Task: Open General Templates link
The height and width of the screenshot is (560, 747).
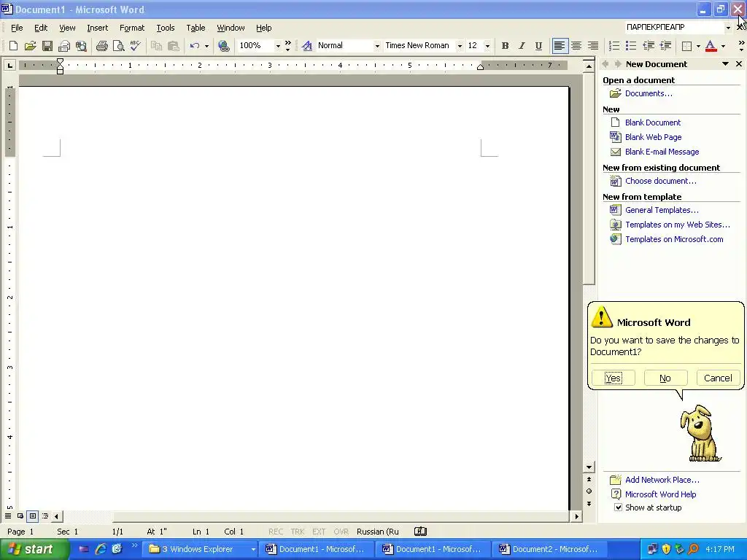Action: 662,210
